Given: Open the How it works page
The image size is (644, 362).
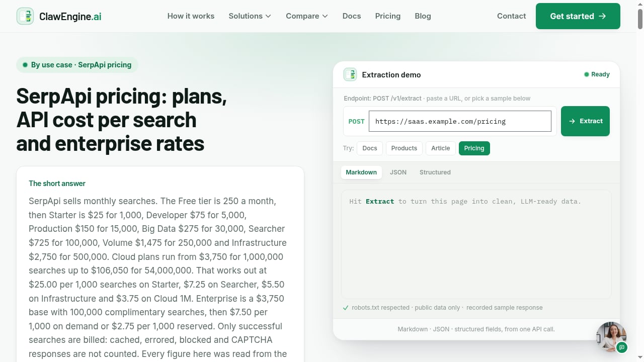Looking at the screenshot, I should point(191,16).
